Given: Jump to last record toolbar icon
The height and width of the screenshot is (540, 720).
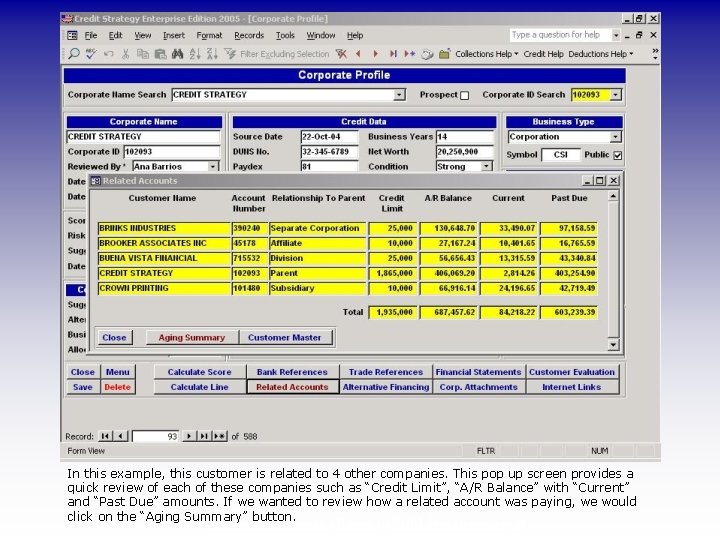Looking at the screenshot, I should tap(393, 54).
